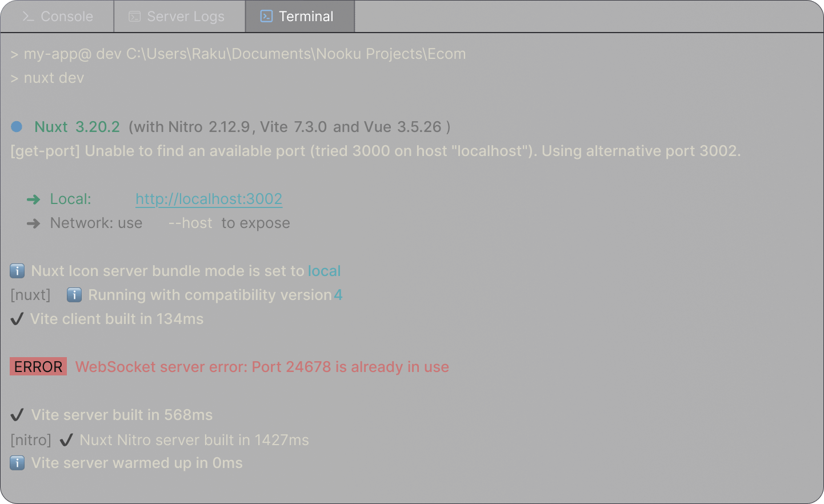Click the gray arrow beside Network
This screenshot has height=504, width=824.
click(33, 223)
